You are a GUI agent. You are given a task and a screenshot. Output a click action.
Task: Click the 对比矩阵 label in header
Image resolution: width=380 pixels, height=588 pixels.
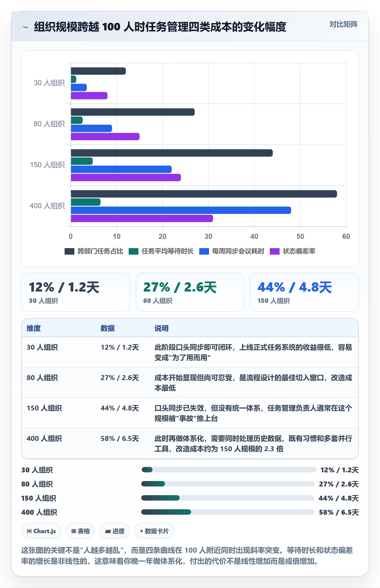click(343, 24)
